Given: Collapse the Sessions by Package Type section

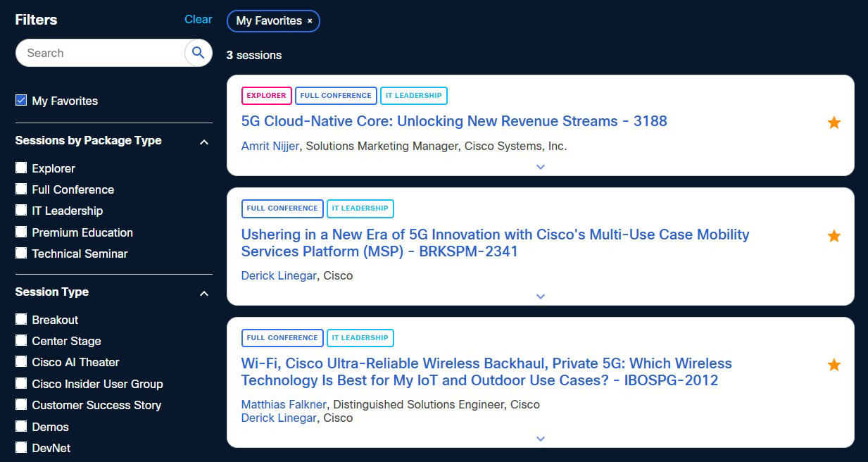Looking at the screenshot, I should [204, 142].
